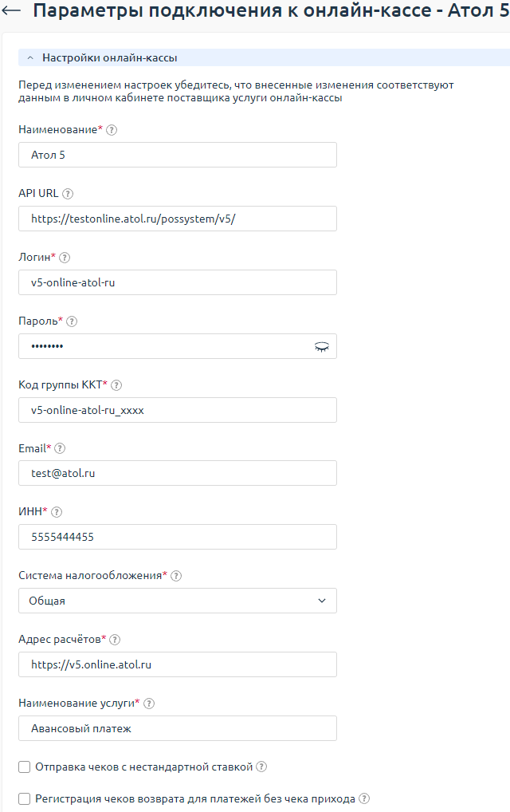This screenshot has height=812, width=510.
Task: Click the ИНН input field
Action: pyautogui.click(x=177, y=537)
